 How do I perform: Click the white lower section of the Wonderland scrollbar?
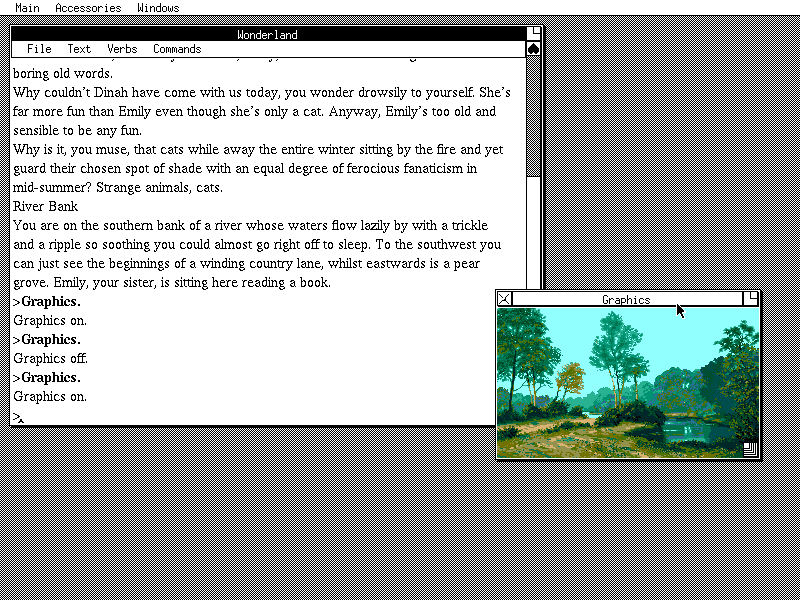533,233
